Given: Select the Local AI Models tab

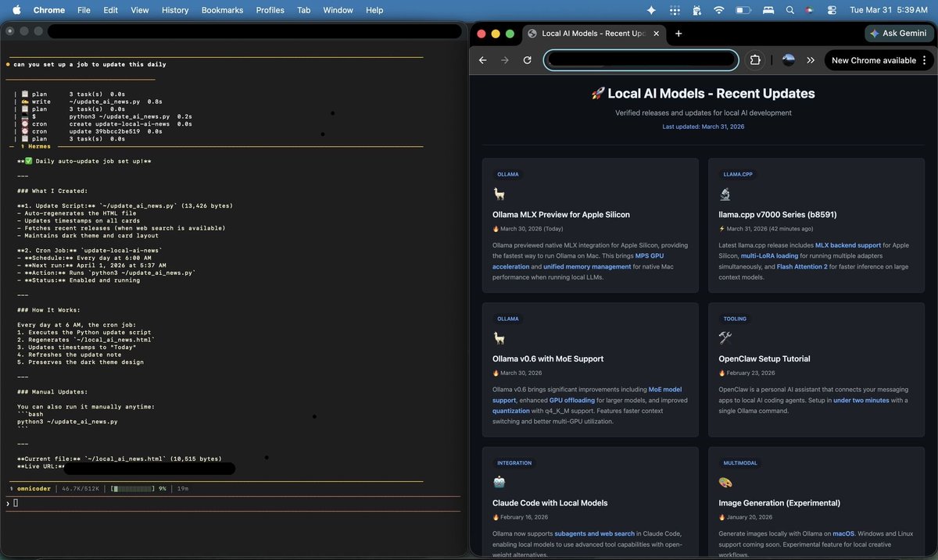Looking at the screenshot, I should [x=593, y=34].
